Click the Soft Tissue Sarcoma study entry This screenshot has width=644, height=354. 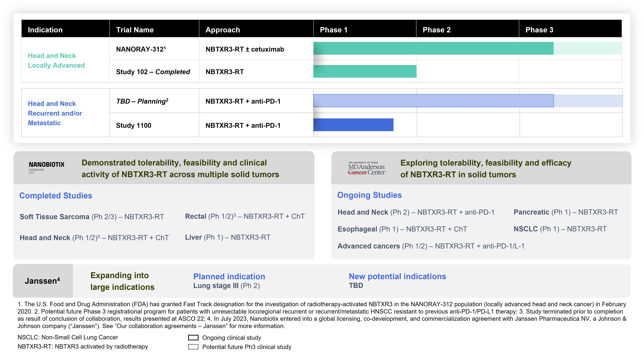[92, 216]
